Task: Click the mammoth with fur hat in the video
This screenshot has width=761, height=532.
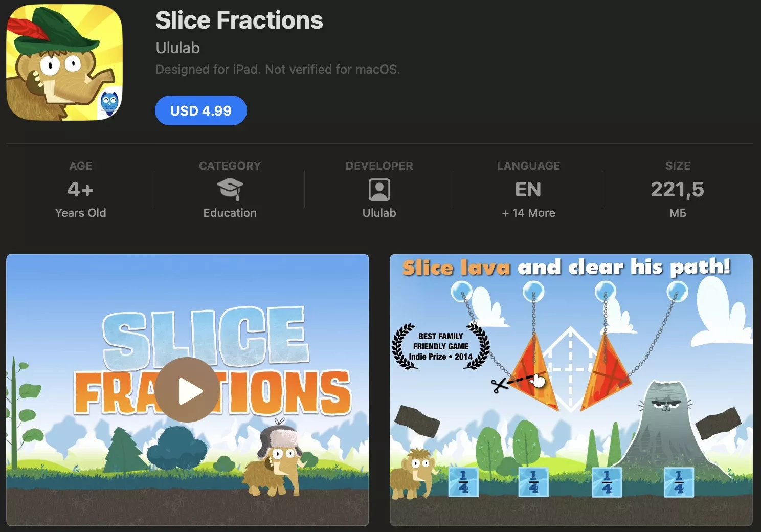Action: point(276,459)
